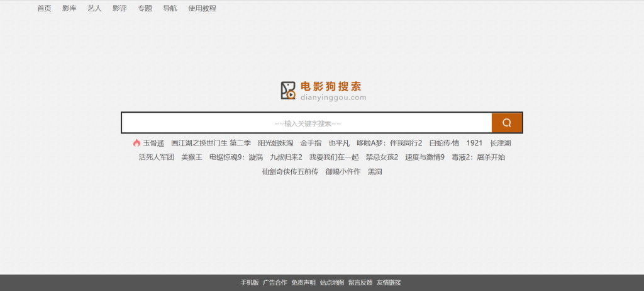Click the flame hot-search icon
This screenshot has width=644, height=291.
click(136, 143)
